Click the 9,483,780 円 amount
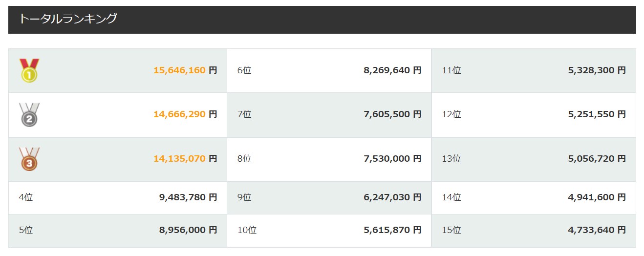Screen dimensions: 644x256 click(x=188, y=197)
